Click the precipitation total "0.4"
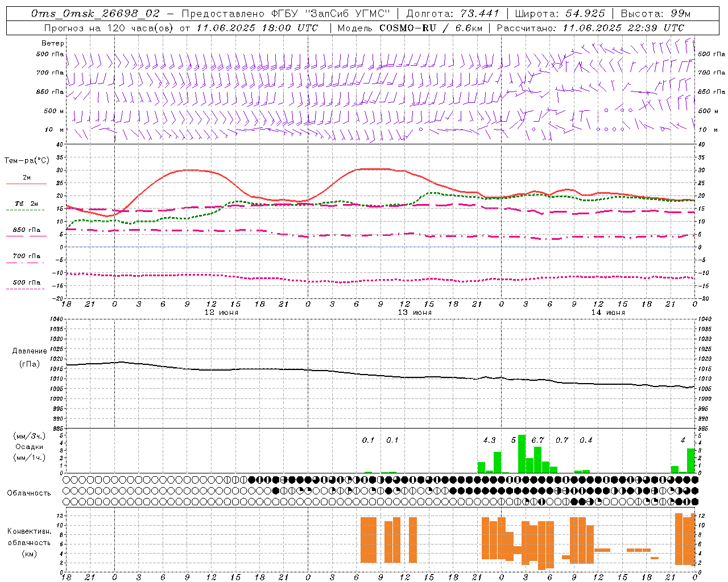The image size is (728, 582). [586, 440]
